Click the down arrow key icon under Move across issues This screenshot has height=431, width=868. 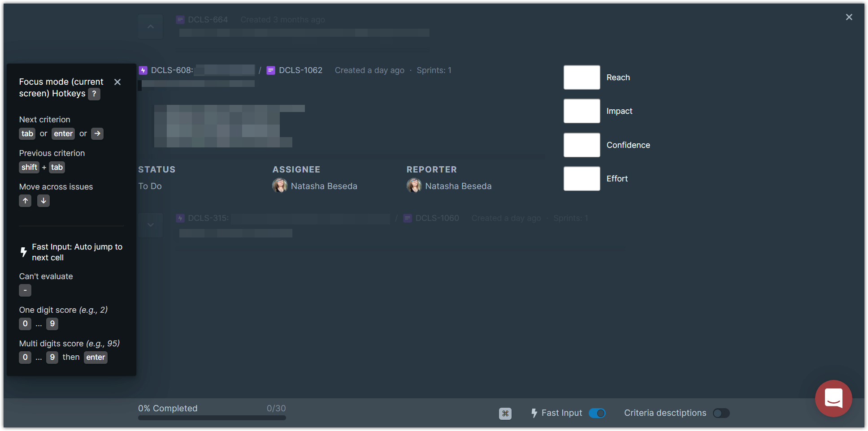(x=43, y=201)
